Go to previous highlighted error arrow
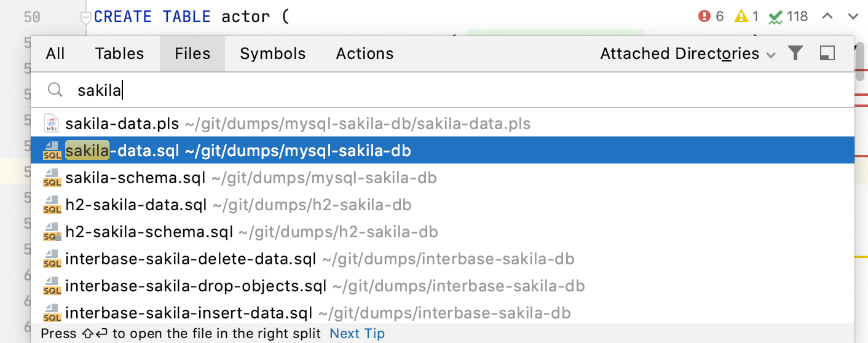 [x=828, y=16]
